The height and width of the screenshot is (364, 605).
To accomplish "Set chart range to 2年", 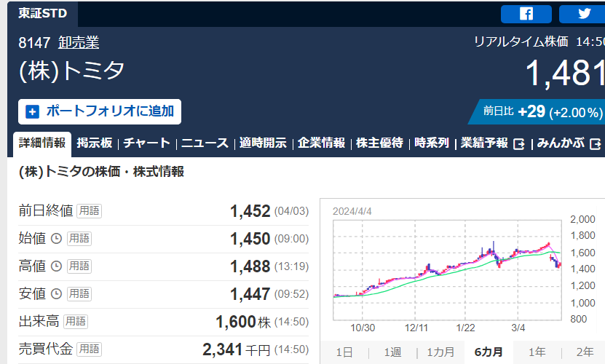I will point(585,352).
